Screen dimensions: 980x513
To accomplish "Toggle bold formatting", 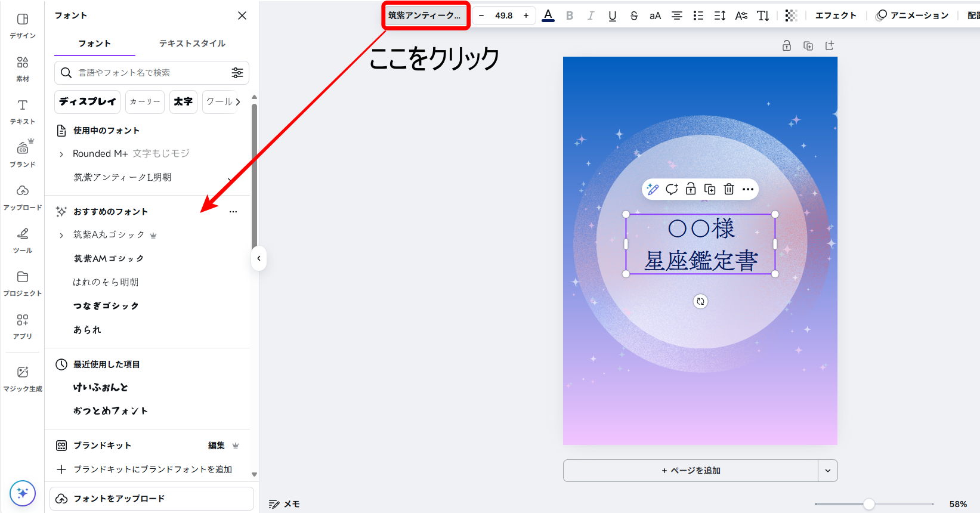I will (570, 16).
